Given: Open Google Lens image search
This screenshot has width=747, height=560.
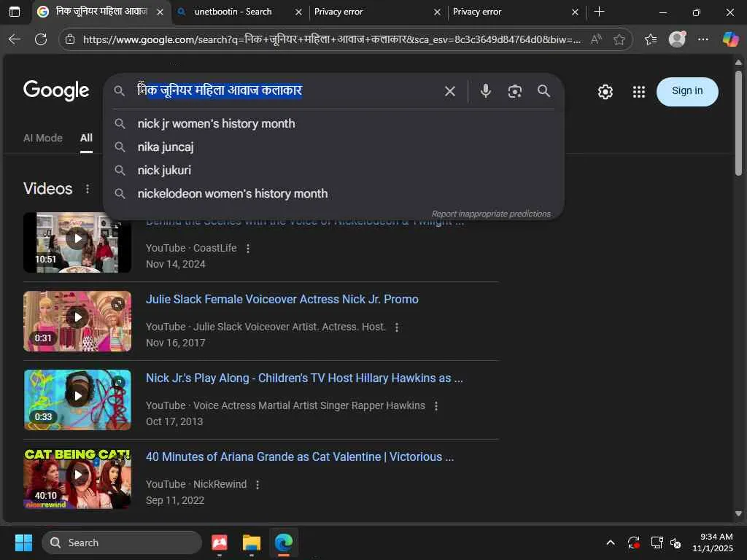Looking at the screenshot, I should pyautogui.click(x=515, y=91).
